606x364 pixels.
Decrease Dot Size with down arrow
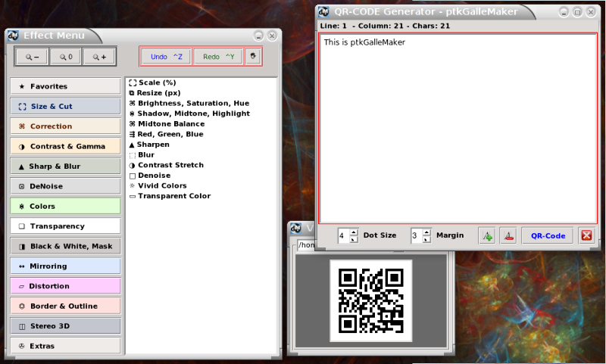pos(354,239)
